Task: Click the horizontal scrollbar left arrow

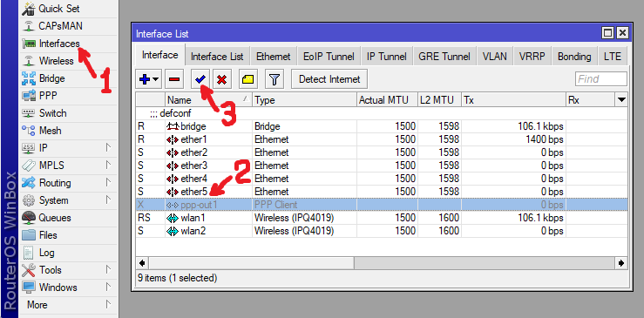Action: click(142, 263)
